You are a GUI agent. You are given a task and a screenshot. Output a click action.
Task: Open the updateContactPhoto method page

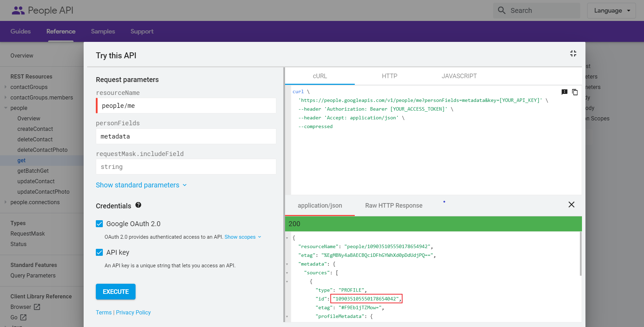[44, 192]
